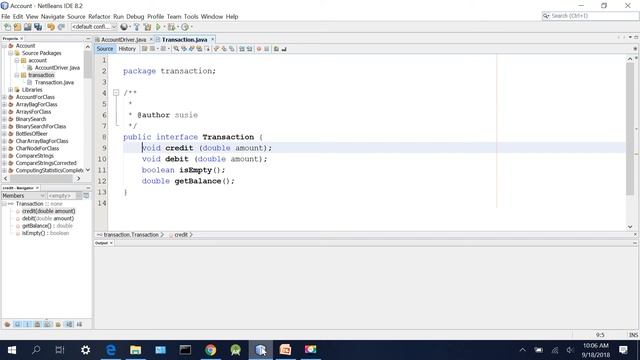Click editor Find Selection magnifier icon
The image size is (640, 360).
tap(176, 49)
